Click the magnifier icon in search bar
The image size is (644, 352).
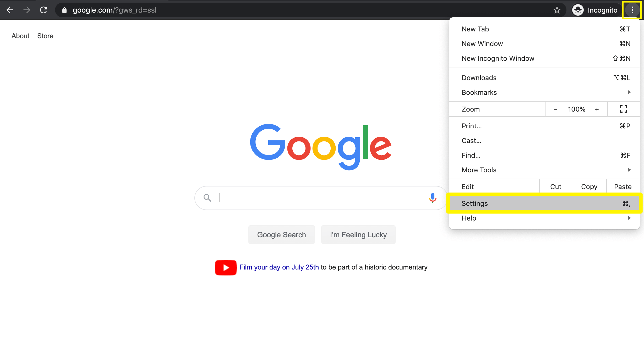207,198
